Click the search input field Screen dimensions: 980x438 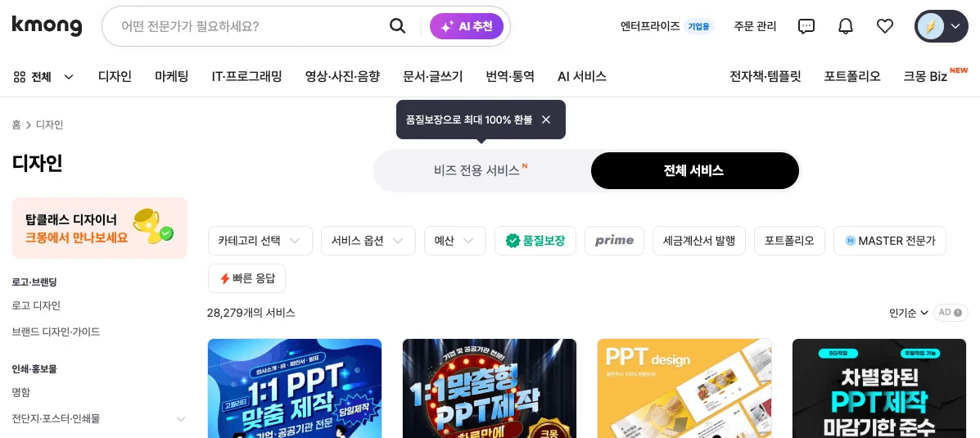coord(246,26)
